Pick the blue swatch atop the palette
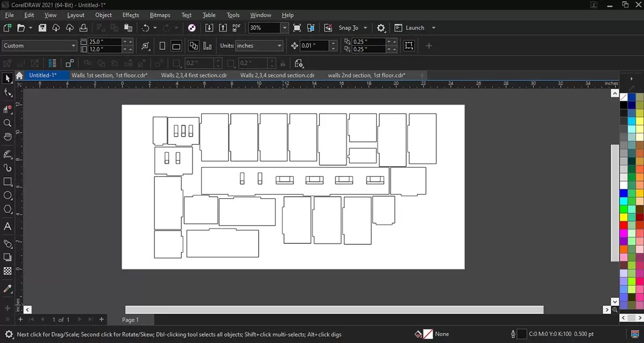644x343 pixels. pos(632,97)
